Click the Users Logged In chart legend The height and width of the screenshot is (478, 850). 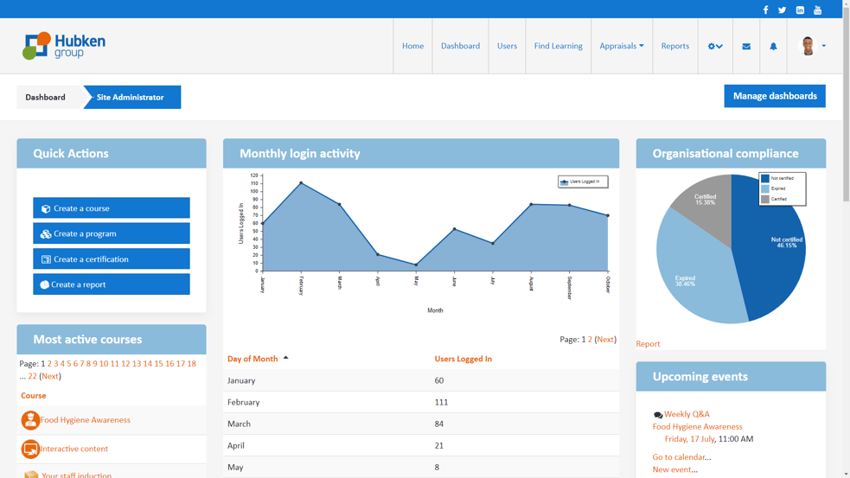pos(583,182)
